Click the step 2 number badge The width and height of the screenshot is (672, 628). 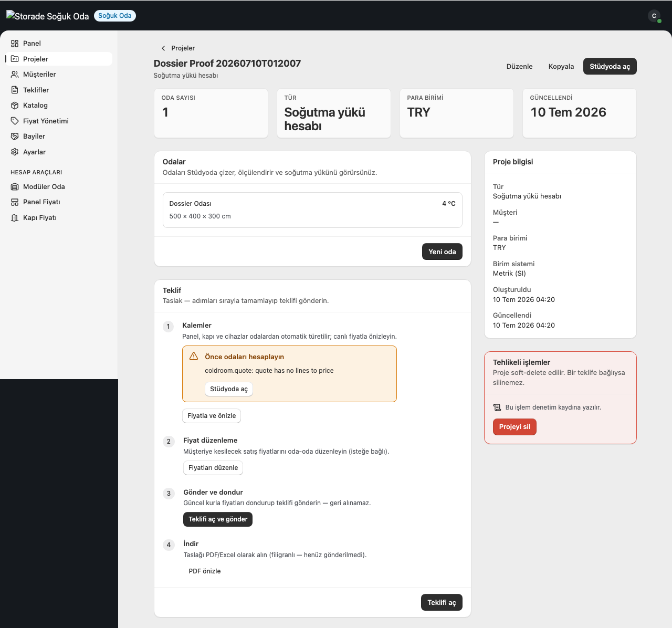[169, 442]
